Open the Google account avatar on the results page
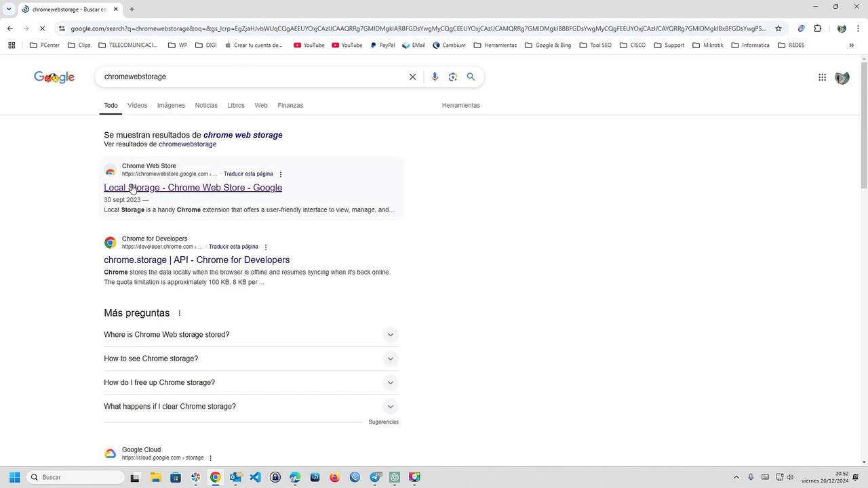 click(842, 77)
